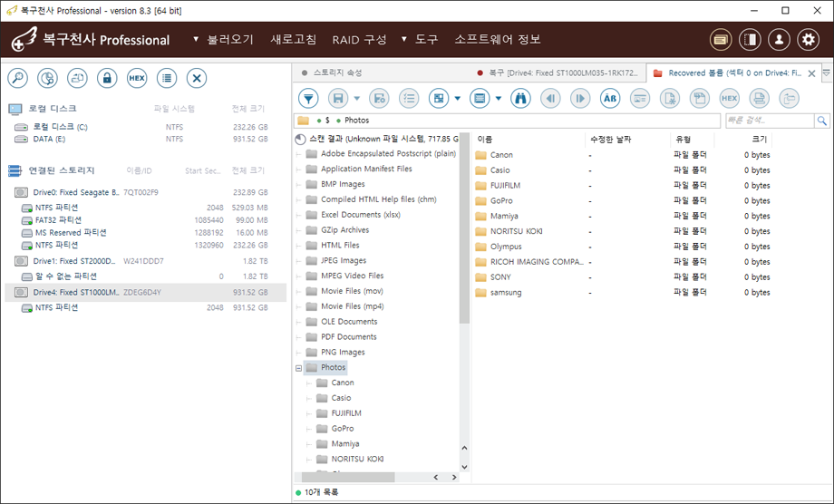The width and height of the screenshot is (834, 504).
Task: Open the 도구 menu
Action: (427, 39)
